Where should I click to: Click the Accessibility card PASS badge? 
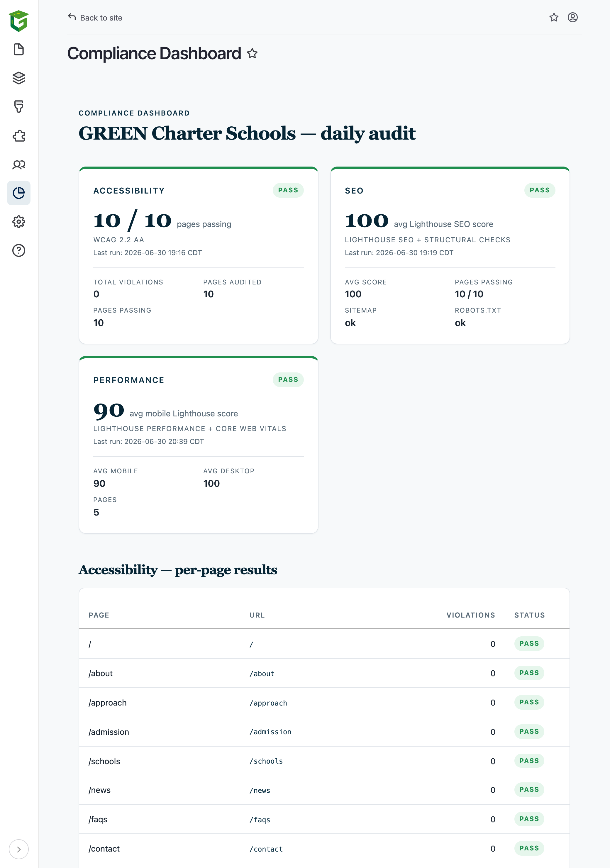[288, 190]
